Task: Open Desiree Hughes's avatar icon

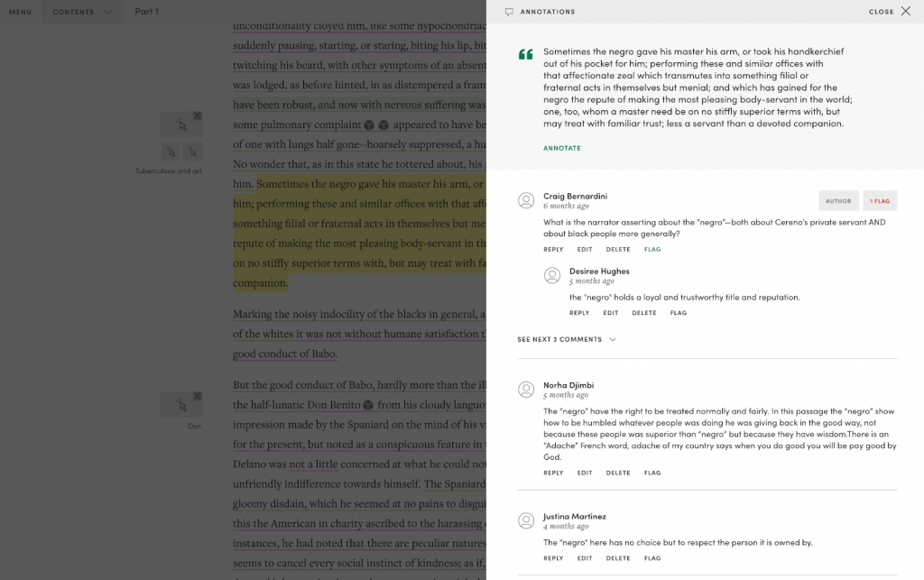Action: [552, 276]
